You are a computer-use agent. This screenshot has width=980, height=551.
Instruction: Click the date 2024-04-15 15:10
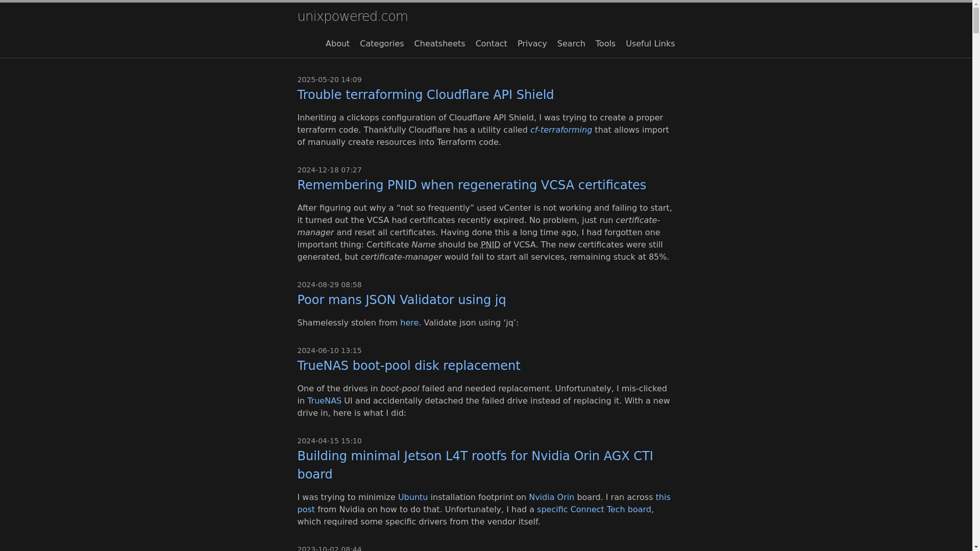coord(329,441)
